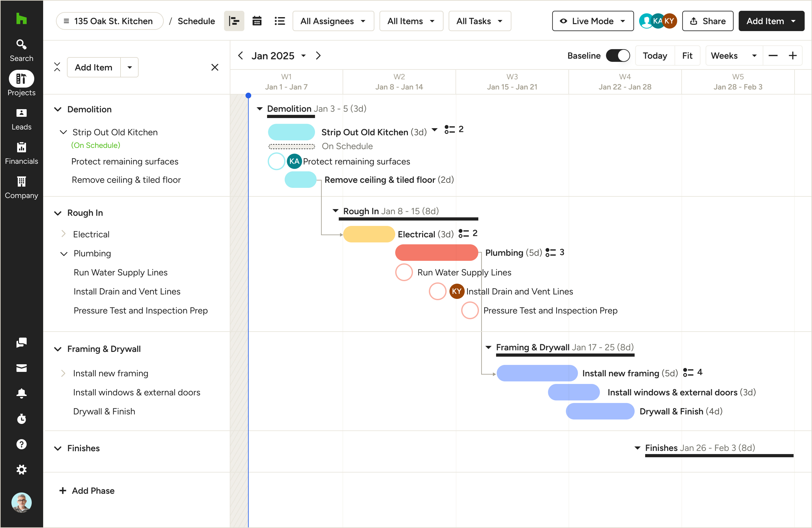Click the Schedule breadcrumb item
Image resolution: width=812 pixels, height=528 pixels.
point(196,21)
